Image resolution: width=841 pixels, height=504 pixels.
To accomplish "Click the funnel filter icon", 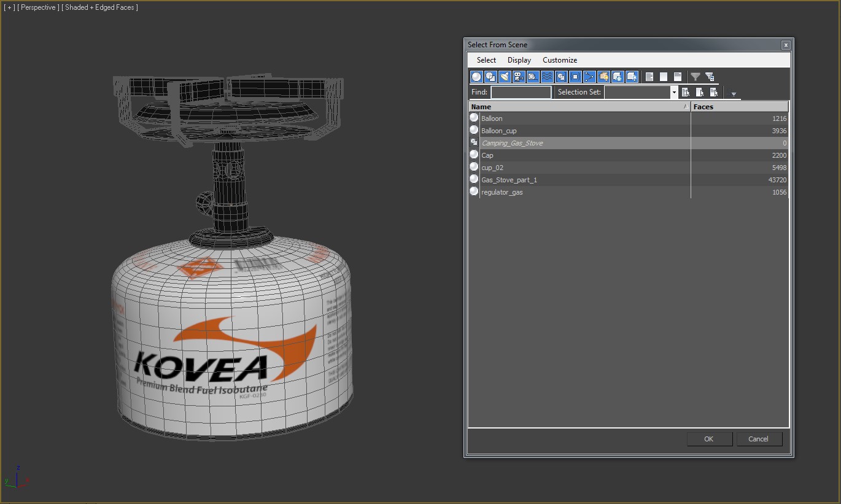I will pyautogui.click(x=696, y=77).
